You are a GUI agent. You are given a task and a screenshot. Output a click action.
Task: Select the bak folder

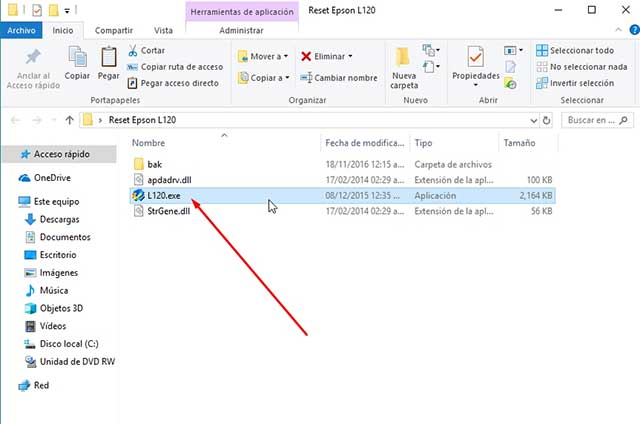tap(343, 164)
